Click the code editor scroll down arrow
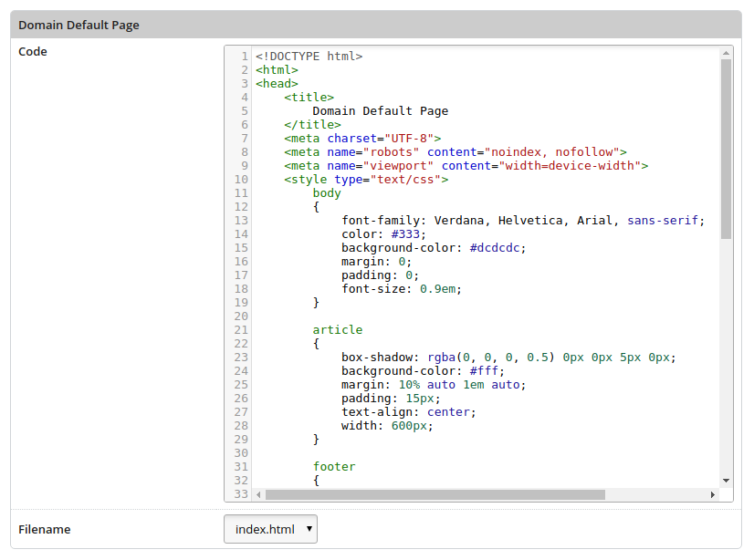 pos(726,481)
